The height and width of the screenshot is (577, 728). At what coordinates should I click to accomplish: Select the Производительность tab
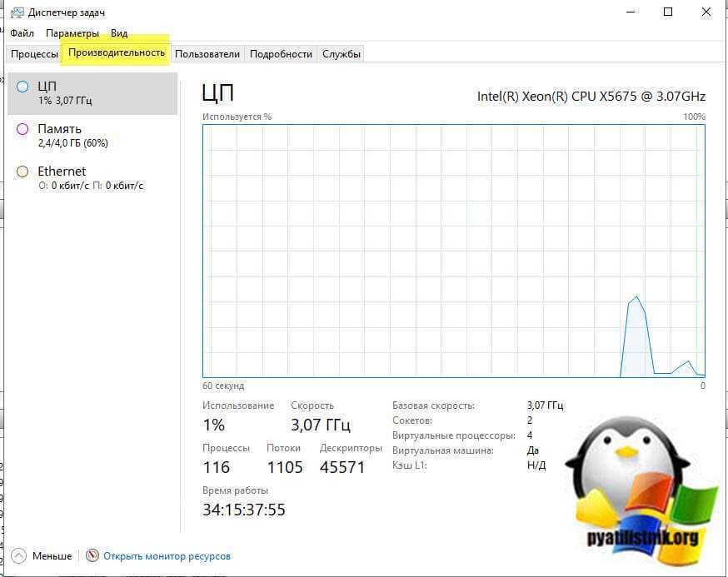[x=117, y=52]
